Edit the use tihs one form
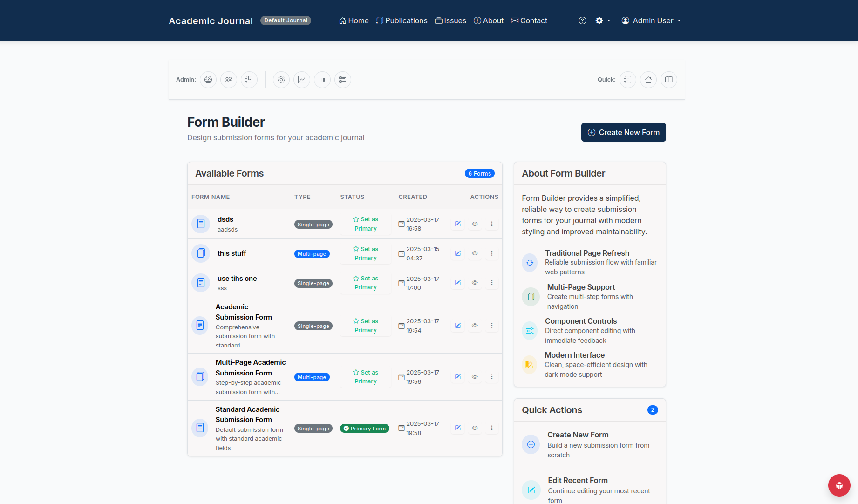The height and width of the screenshot is (504, 858). (x=458, y=283)
